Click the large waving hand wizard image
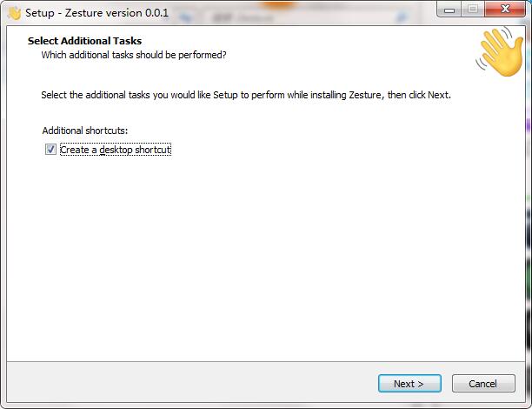 (x=500, y=51)
